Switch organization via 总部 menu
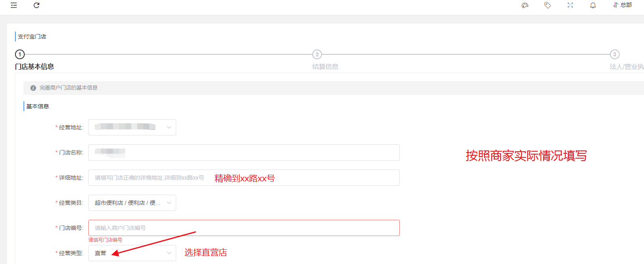This screenshot has height=264, width=644. [623, 5]
